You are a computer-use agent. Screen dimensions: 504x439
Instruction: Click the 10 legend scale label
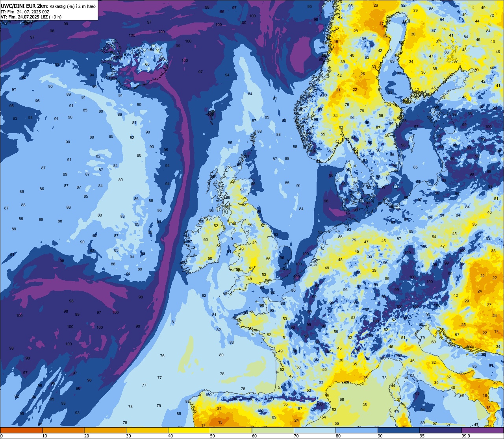(44, 436)
